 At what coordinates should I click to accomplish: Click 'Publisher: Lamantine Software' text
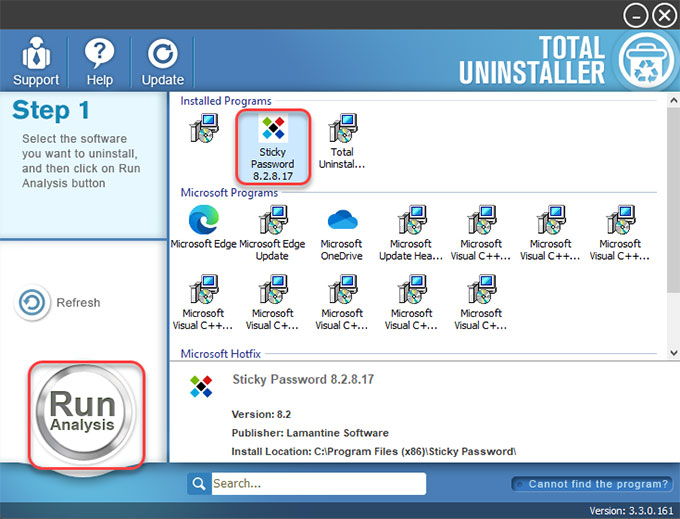310,433
